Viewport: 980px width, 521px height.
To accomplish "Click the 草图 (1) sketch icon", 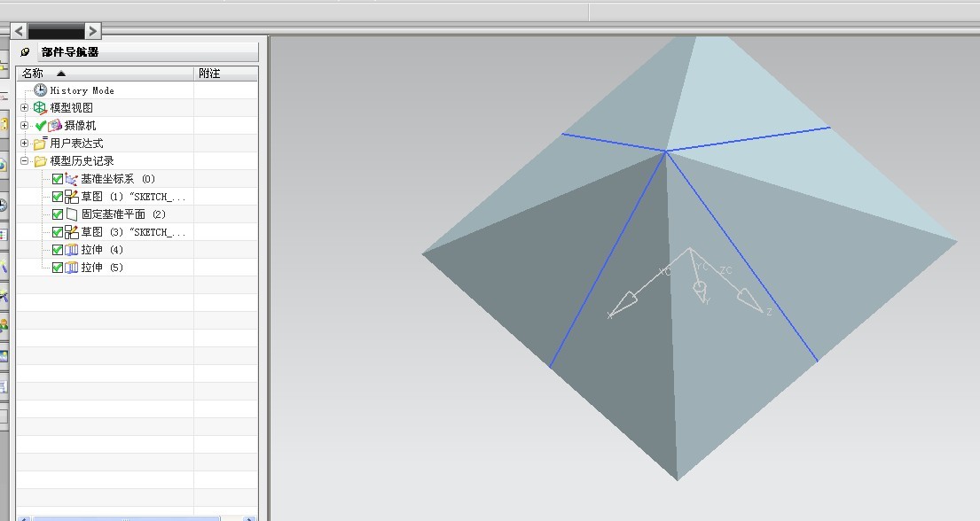I will point(71,197).
